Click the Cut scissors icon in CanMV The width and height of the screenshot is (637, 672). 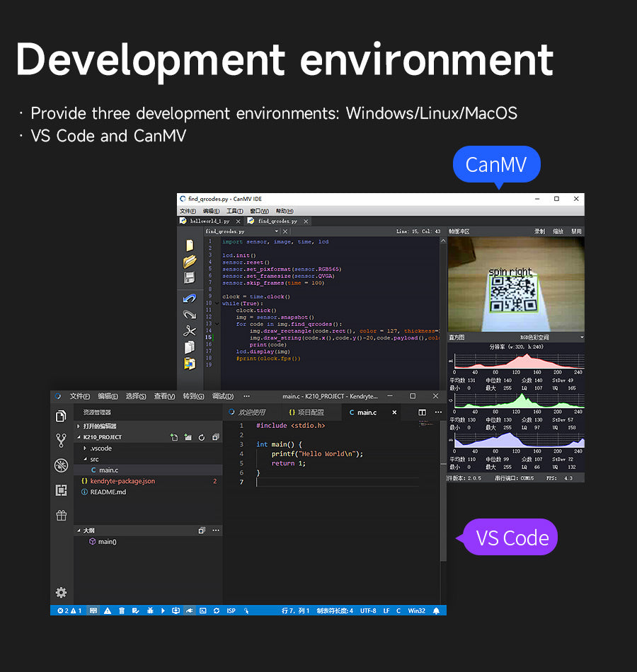[190, 331]
